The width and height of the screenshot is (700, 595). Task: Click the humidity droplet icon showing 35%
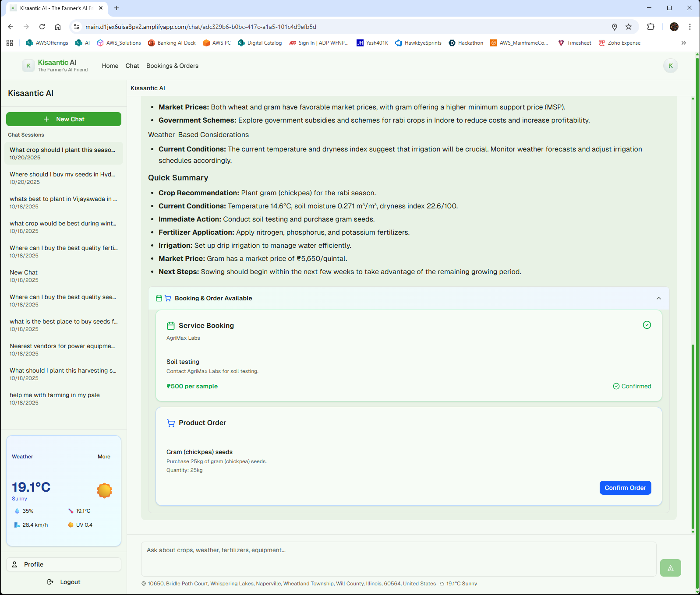click(17, 511)
